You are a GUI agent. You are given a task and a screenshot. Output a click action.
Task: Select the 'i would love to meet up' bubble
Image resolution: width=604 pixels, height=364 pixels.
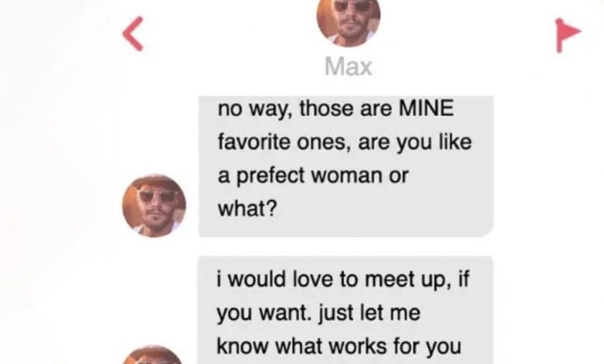click(x=345, y=310)
